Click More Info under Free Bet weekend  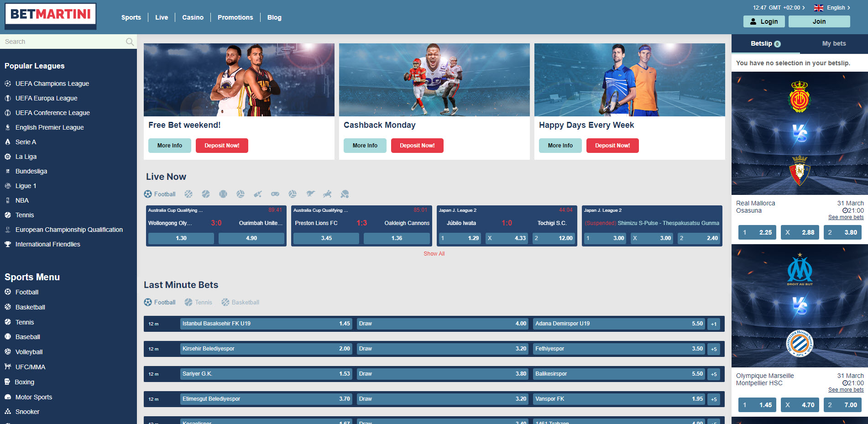click(x=170, y=146)
